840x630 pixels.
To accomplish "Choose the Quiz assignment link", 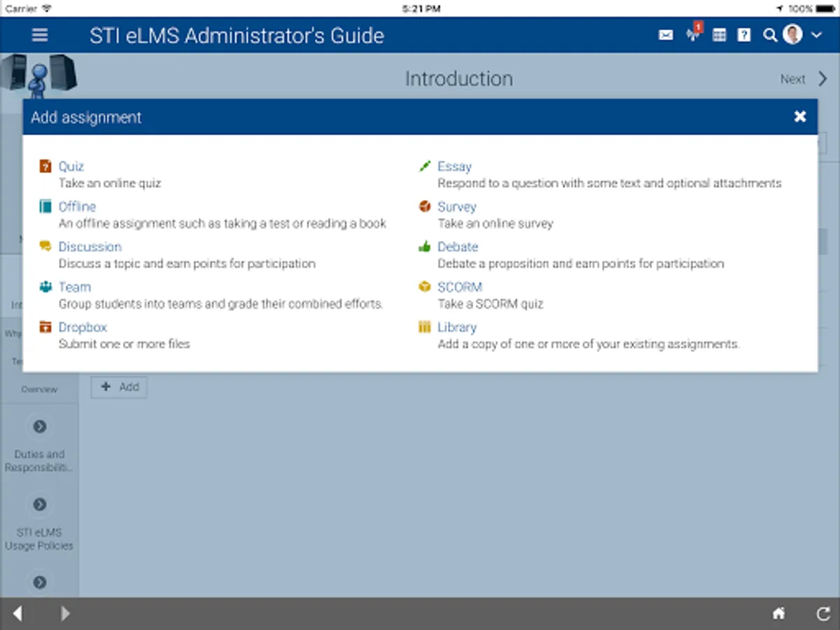I will click(x=71, y=167).
